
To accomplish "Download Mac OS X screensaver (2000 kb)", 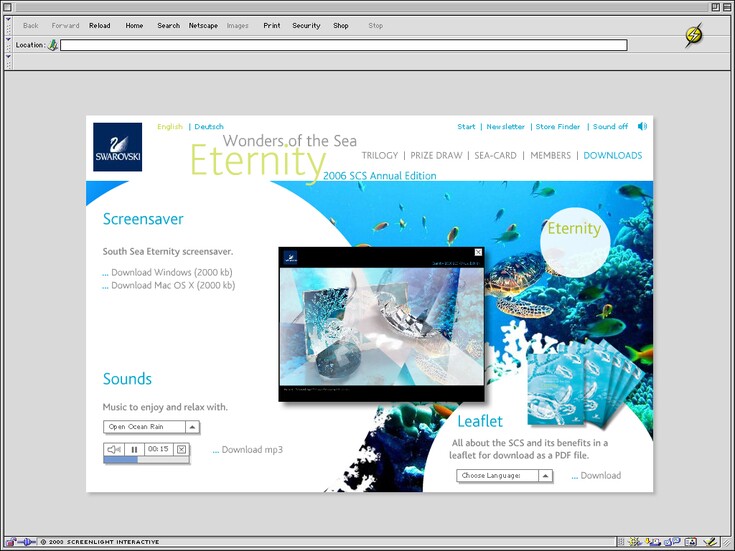I will coord(173,286).
